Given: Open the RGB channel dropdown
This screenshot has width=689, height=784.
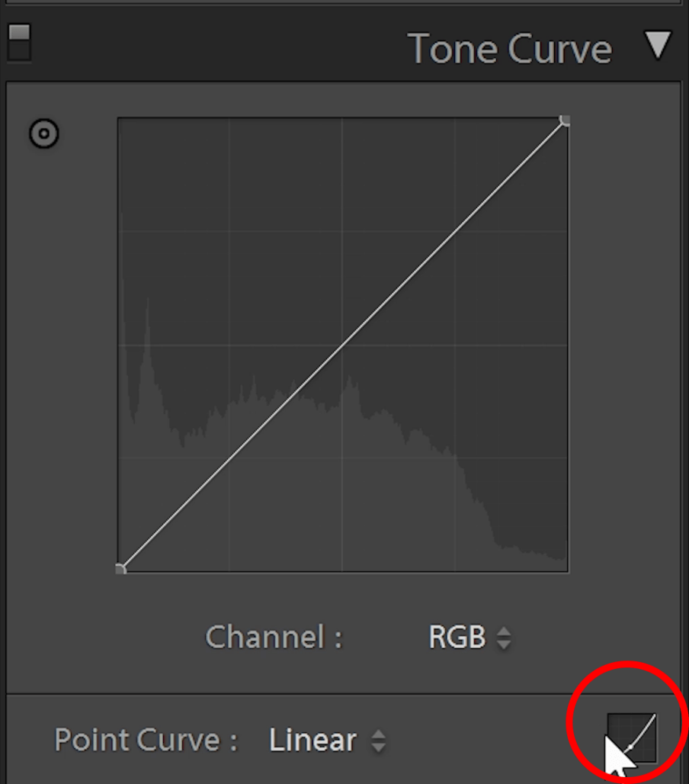Looking at the screenshot, I should [457, 638].
